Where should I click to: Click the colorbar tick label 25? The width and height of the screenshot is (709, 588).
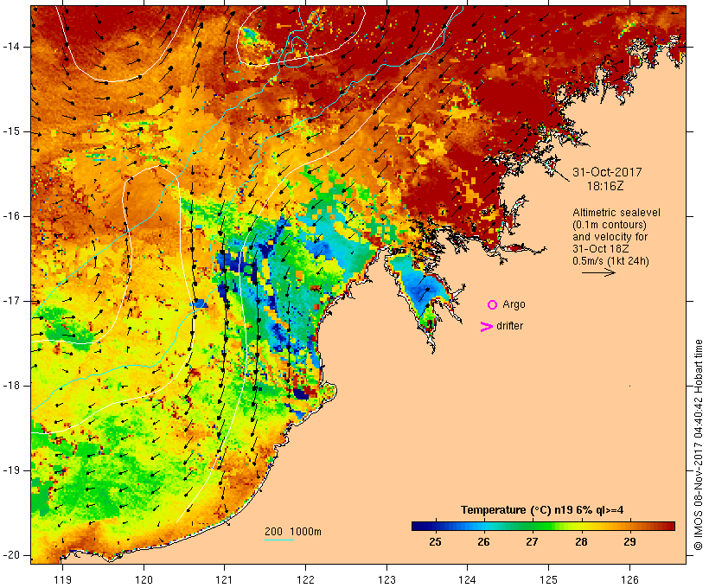click(435, 542)
